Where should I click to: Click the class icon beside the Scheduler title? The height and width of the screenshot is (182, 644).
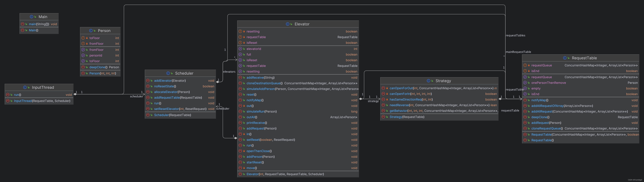[168, 73]
